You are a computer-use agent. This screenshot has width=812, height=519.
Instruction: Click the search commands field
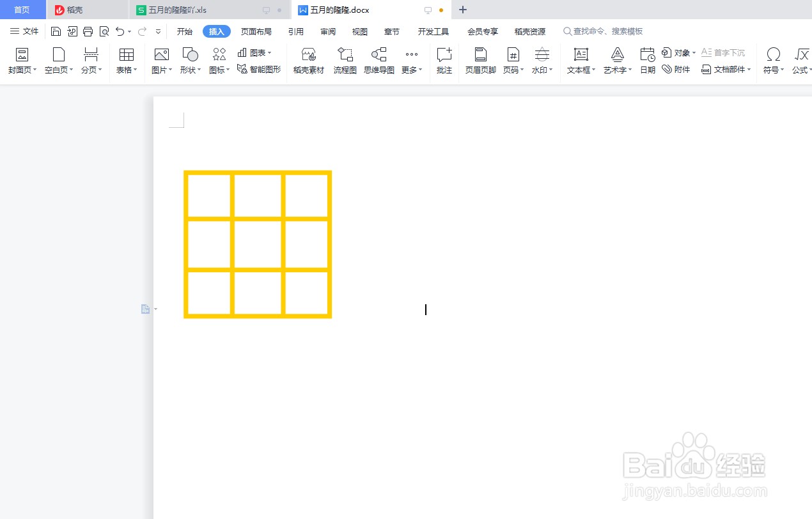coord(603,31)
